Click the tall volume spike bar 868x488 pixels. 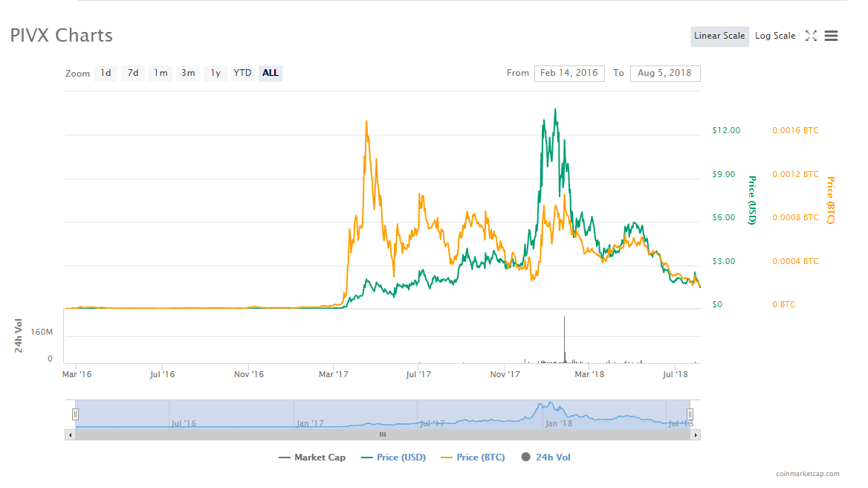565,339
